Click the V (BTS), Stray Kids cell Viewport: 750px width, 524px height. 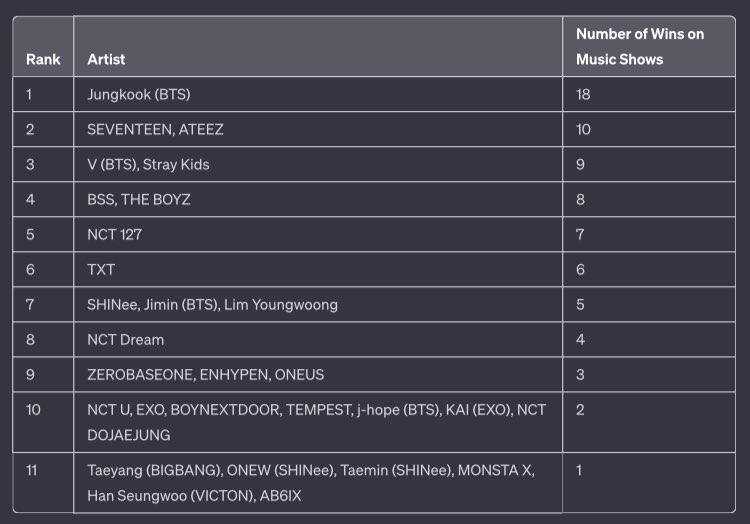point(149,164)
